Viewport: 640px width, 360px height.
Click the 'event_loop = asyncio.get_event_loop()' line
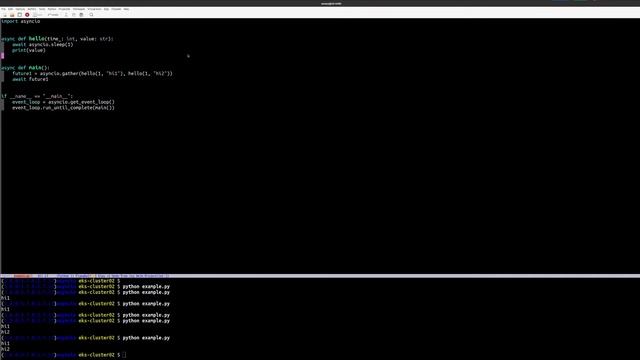click(x=63, y=102)
